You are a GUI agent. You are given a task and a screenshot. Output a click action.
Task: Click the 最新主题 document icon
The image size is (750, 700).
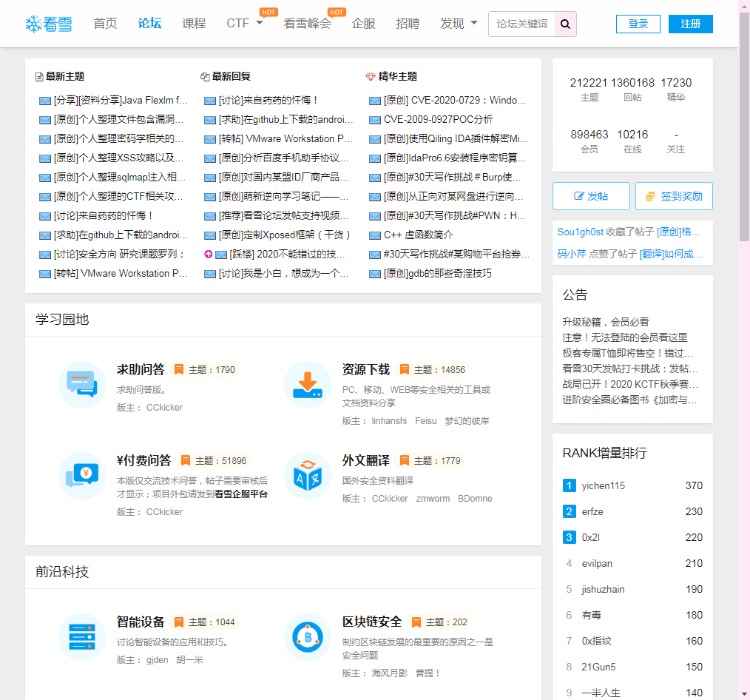(x=39, y=76)
